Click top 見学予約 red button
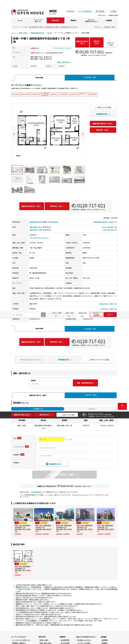The height and width of the screenshot is (644, 129). point(96,42)
